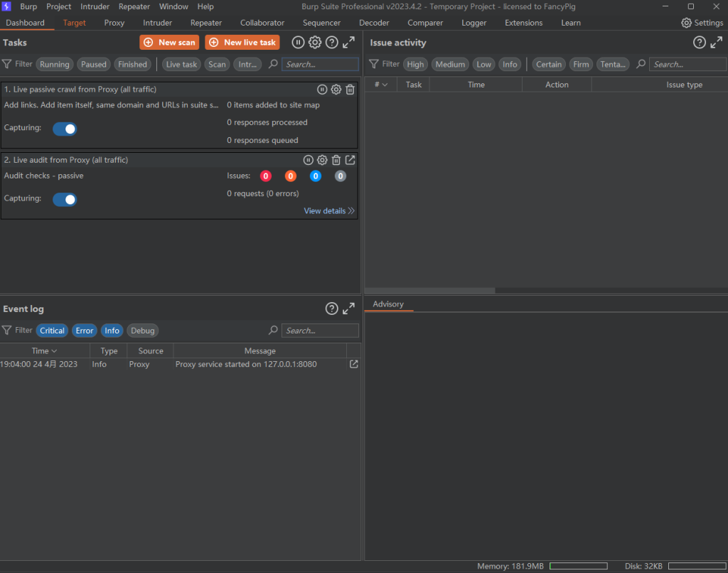Screen dimensions: 728x573
Task: Expand View details of live audit
Action: pos(329,210)
